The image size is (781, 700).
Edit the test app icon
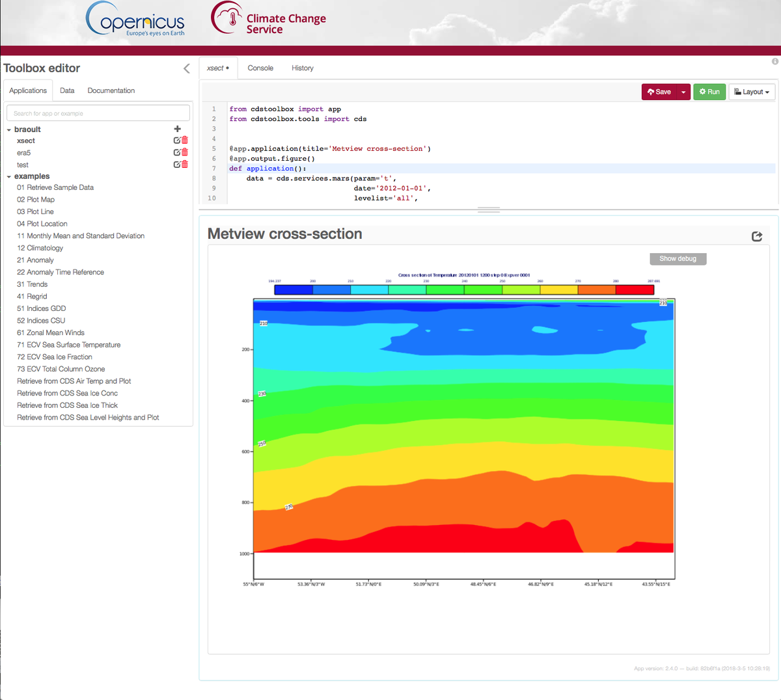(177, 164)
